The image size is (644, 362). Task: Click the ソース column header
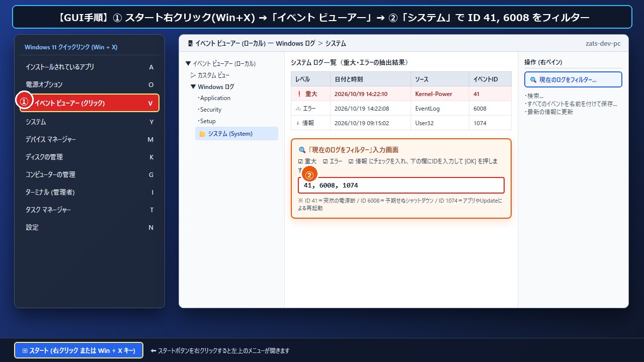click(x=440, y=79)
